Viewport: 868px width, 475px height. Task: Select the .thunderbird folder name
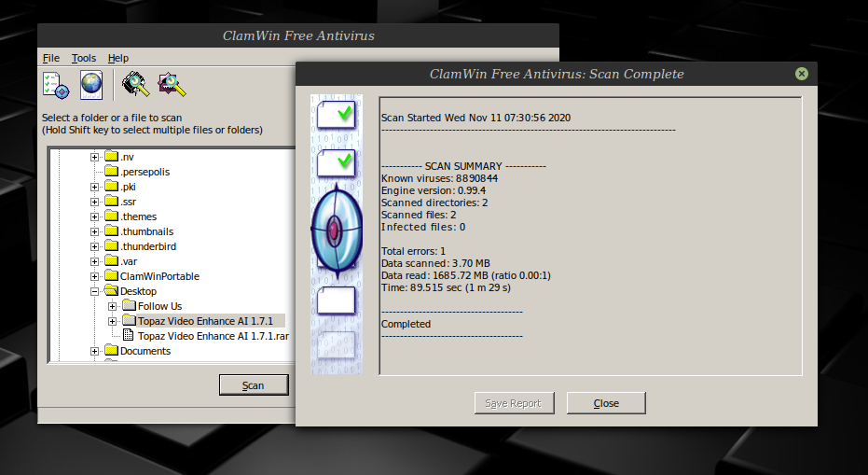coord(148,246)
